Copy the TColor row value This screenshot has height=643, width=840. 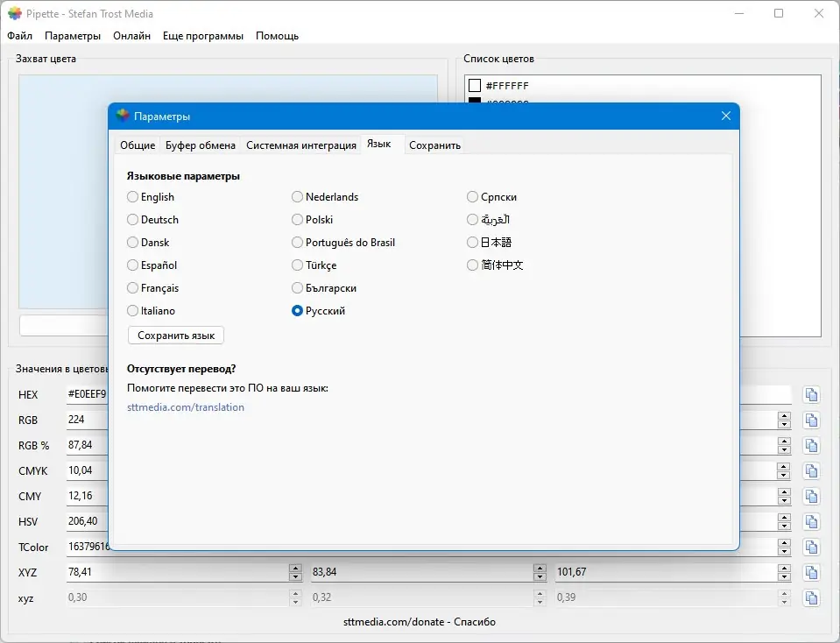pyautogui.click(x=812, y=548)
